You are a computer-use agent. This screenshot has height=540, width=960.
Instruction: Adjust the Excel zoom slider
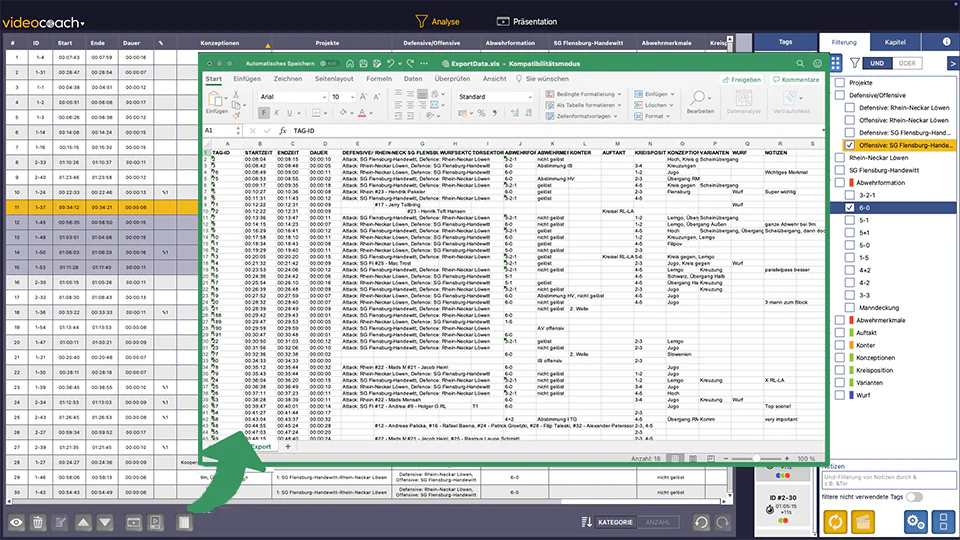click(x=756, y=458)
